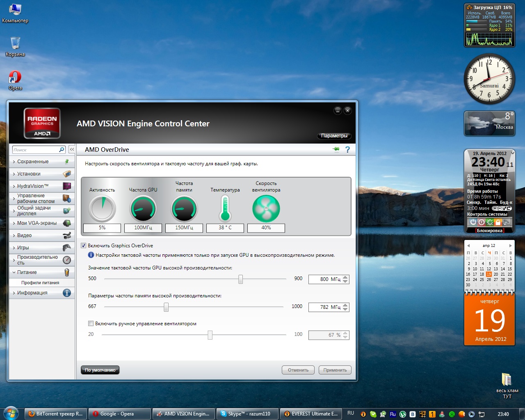Viewport: 525px width, 420px height.
Task: Expand the Информация sidebar section
Action: point(42,293)
